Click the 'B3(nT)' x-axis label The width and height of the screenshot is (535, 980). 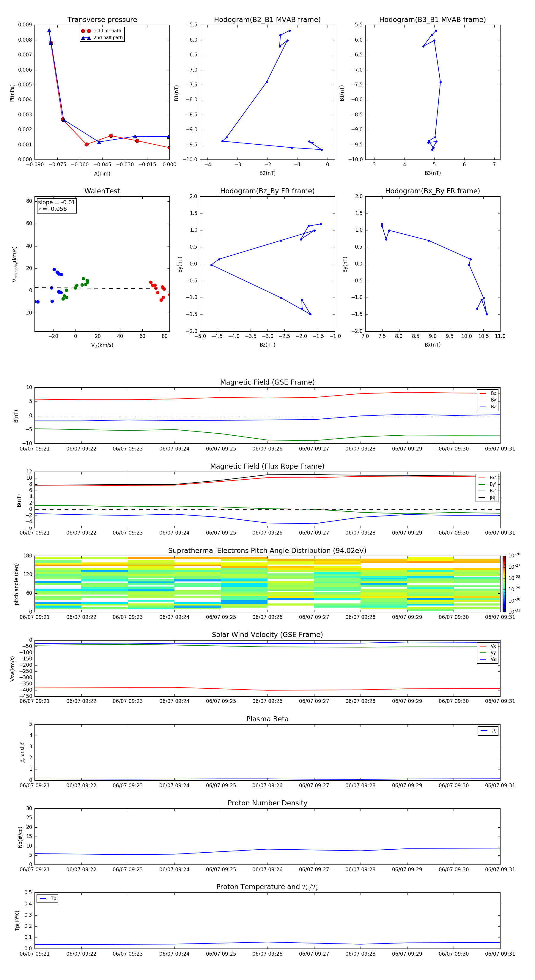point(432,173)
